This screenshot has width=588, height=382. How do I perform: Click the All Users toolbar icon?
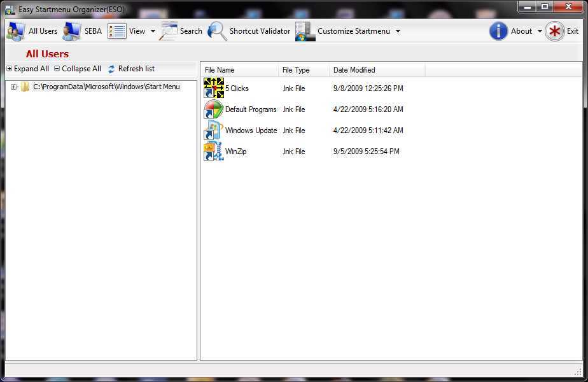pos(16,31)
